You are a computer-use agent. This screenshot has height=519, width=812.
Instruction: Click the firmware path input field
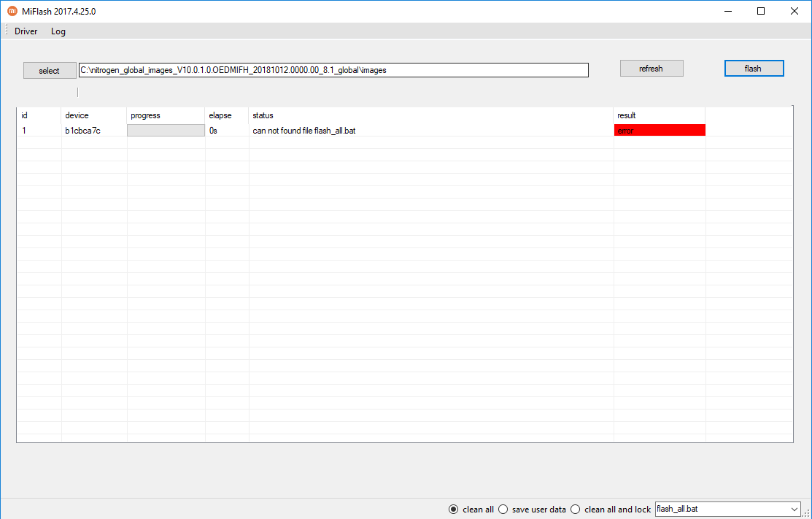tap(333, 70)
